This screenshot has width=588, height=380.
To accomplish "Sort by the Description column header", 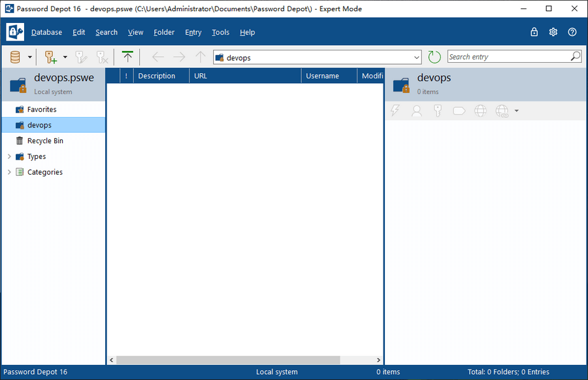I will tap(157, 76).
